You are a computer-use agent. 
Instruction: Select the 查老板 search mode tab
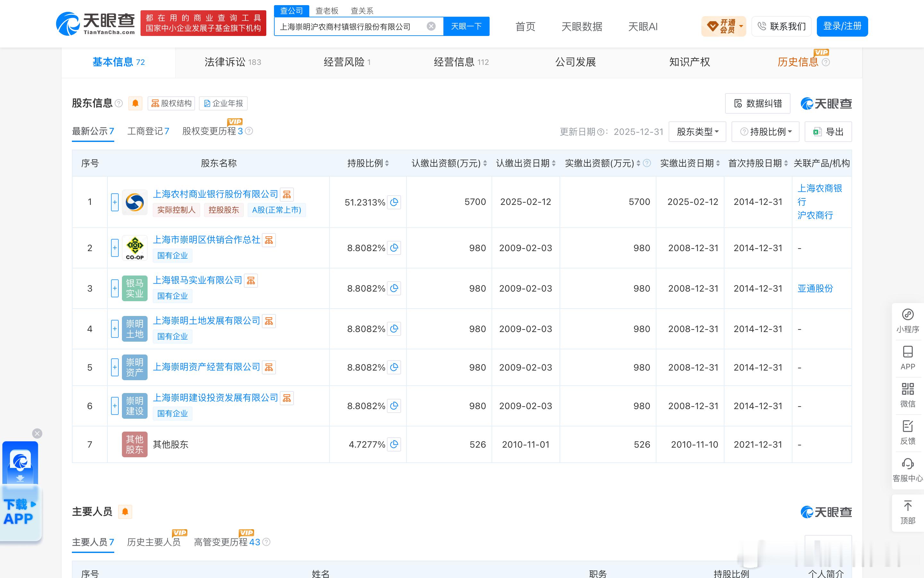[x=327, y=11]
